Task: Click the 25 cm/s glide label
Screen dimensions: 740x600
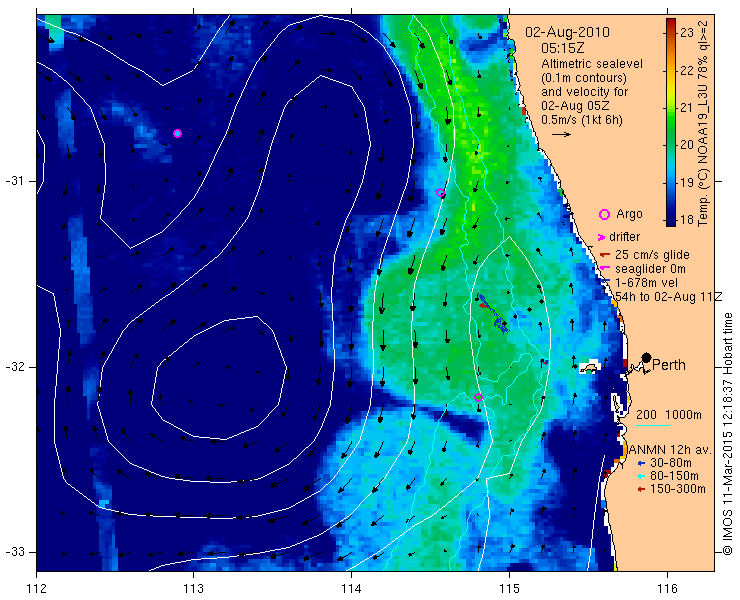Action: (652, 255)
